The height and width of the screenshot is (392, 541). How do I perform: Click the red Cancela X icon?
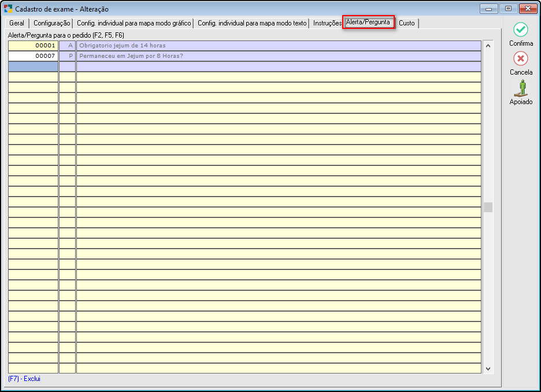click(x=520, y=58)
